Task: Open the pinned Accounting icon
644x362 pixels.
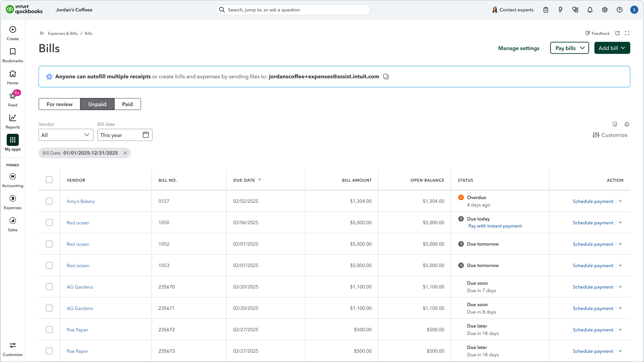Action: [13, 176]
